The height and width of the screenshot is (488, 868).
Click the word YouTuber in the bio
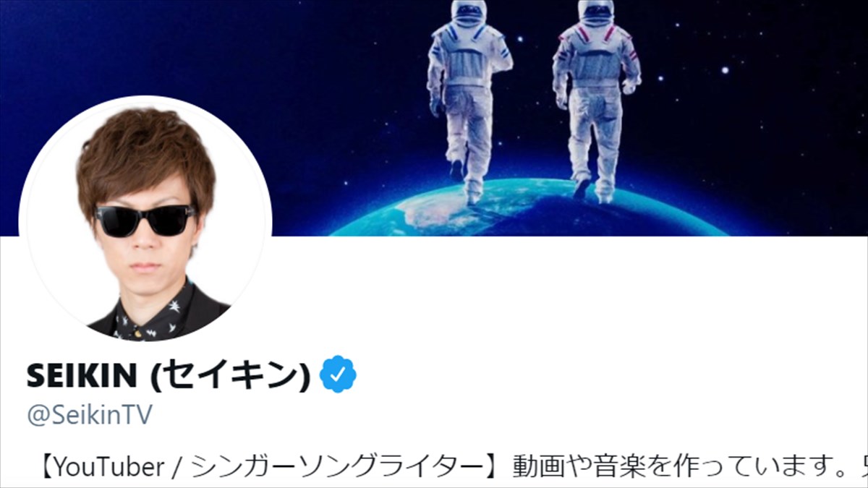110,467
